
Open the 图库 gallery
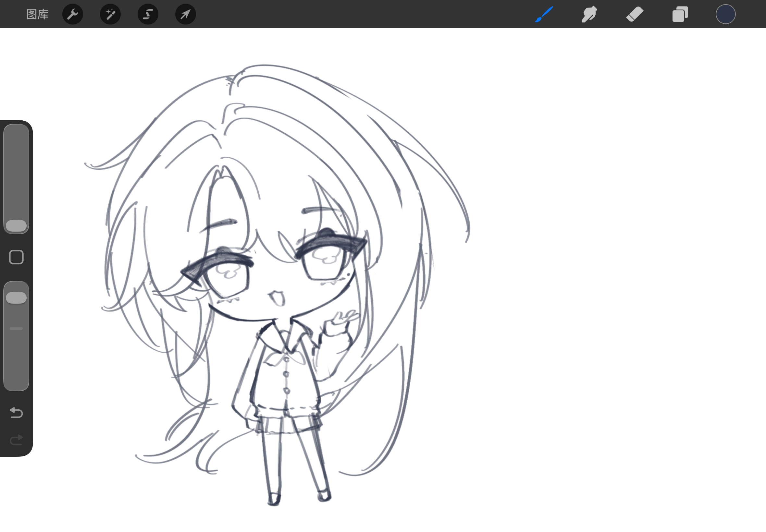click(37, 14)
